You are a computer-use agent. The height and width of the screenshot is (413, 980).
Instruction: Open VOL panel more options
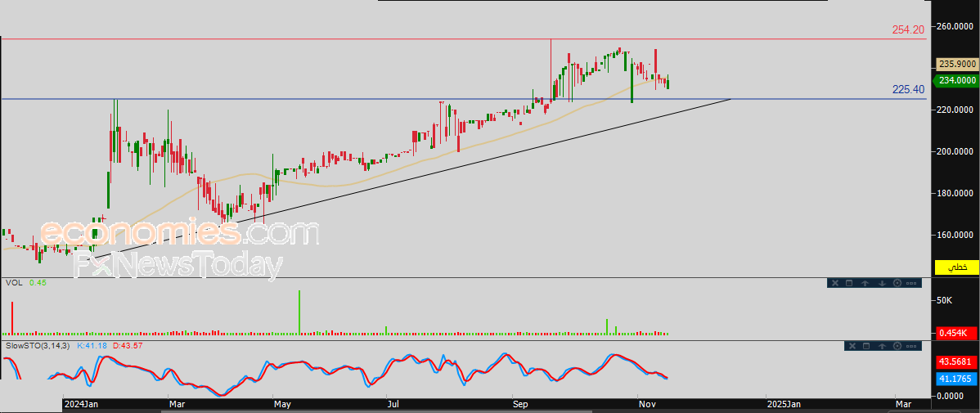tap(911, 283)
